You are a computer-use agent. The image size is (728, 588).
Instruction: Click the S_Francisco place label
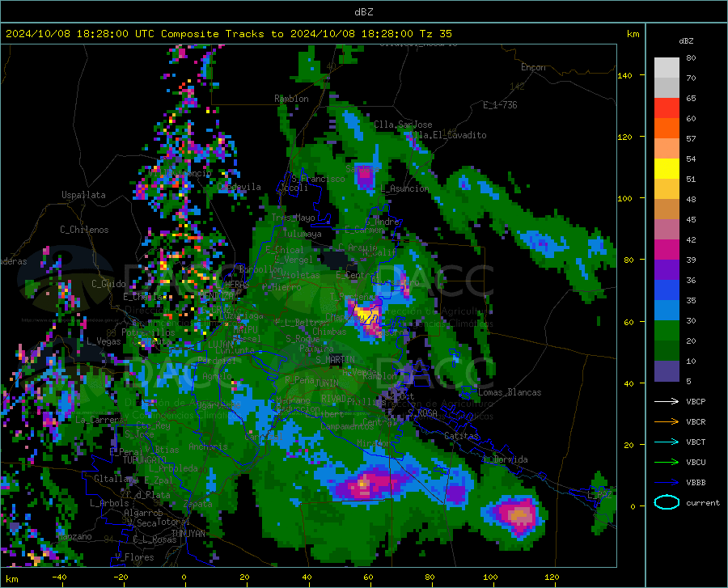pos(318,179)
